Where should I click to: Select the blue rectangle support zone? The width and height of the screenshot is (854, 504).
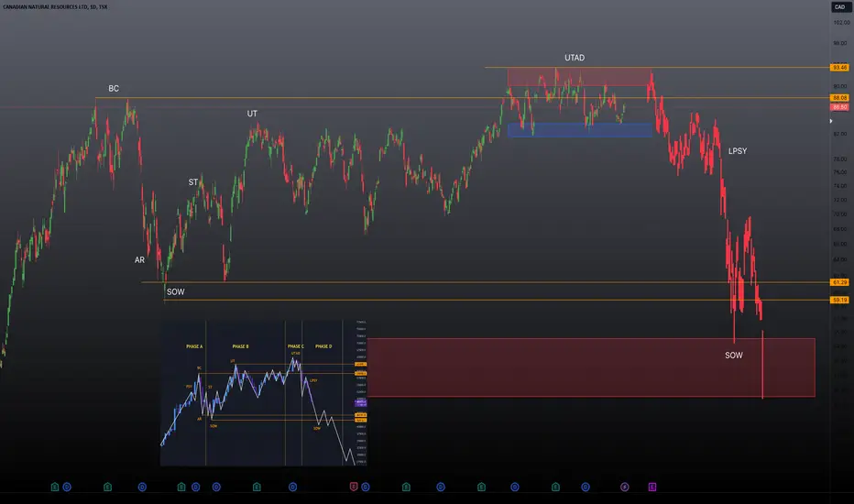tap(579, 130)
